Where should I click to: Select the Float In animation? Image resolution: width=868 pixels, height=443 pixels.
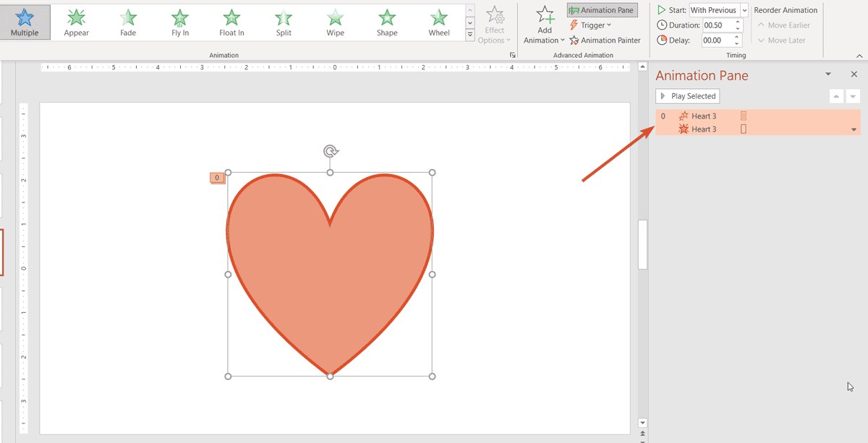coord(231,22)
